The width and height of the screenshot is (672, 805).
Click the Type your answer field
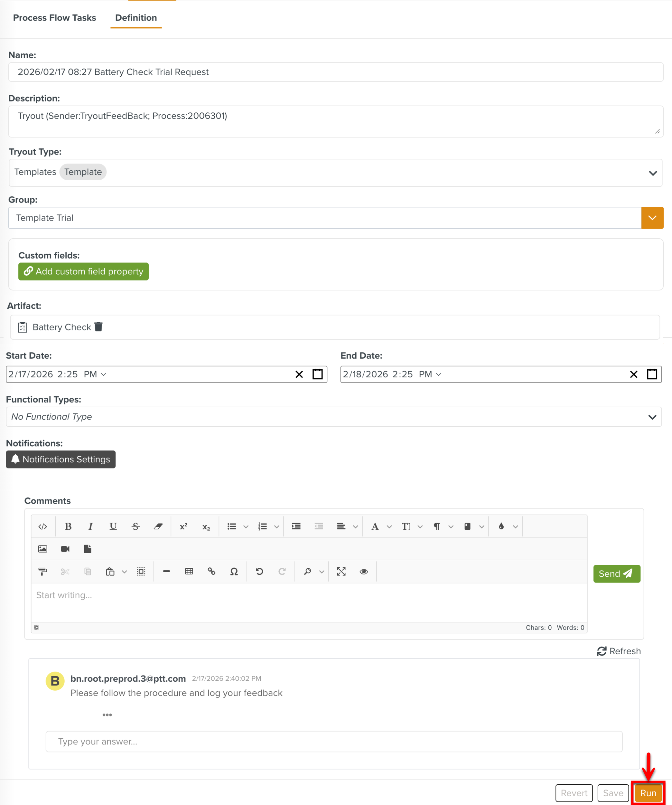click(x=333, y=741)
